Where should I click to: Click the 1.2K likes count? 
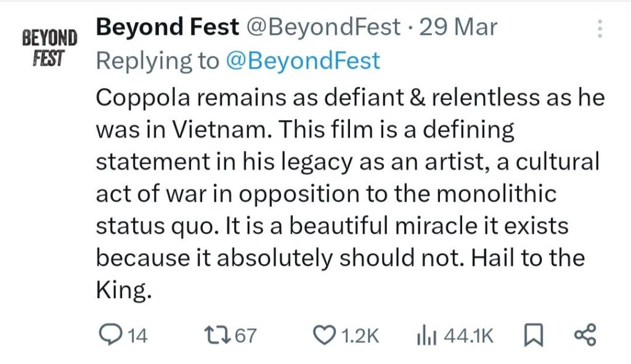pos(360,336)
